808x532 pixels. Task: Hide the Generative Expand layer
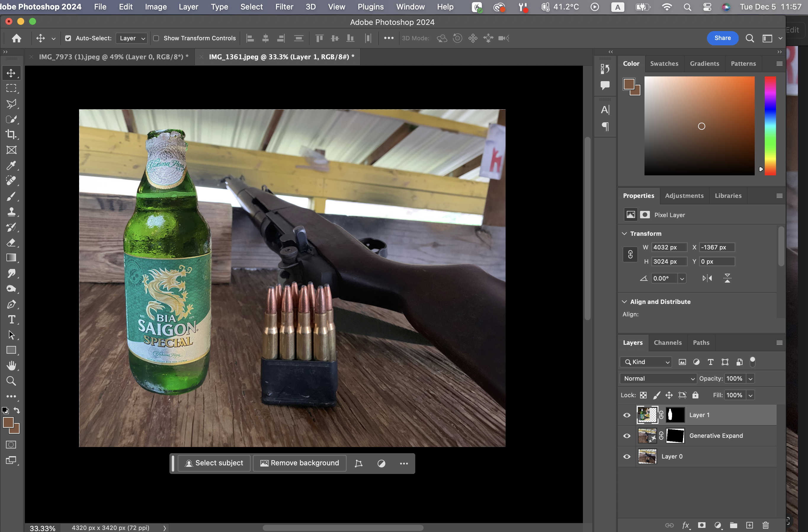click(x=627, y=435)
